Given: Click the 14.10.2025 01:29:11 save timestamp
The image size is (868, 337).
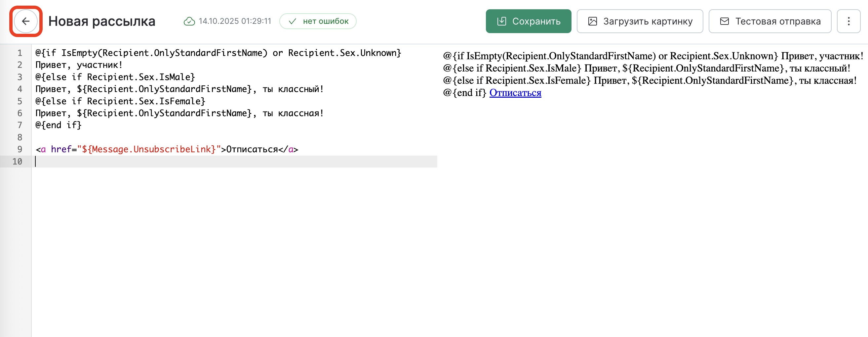Looking at the screenshot, I should (x=235, y=21).
